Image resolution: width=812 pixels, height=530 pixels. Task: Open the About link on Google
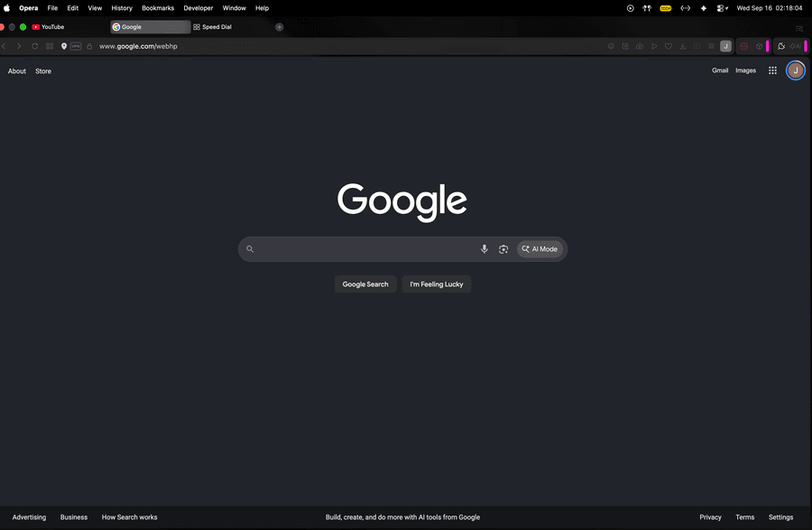point(17,71)
